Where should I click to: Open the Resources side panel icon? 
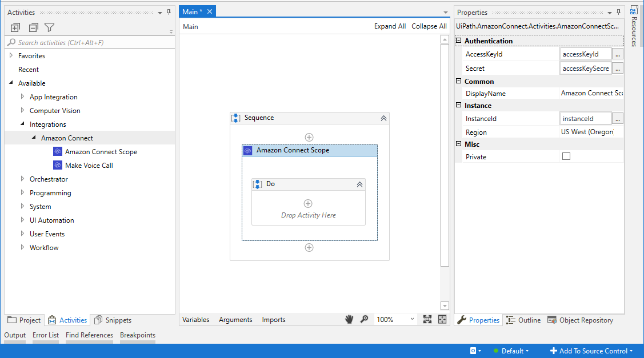coord(634,11)
